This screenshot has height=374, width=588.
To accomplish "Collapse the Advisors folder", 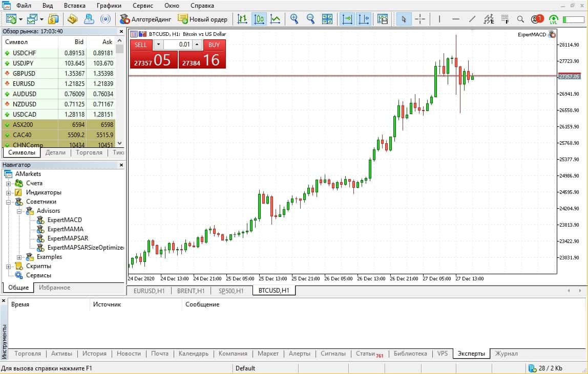I will (x=19, y=211).
